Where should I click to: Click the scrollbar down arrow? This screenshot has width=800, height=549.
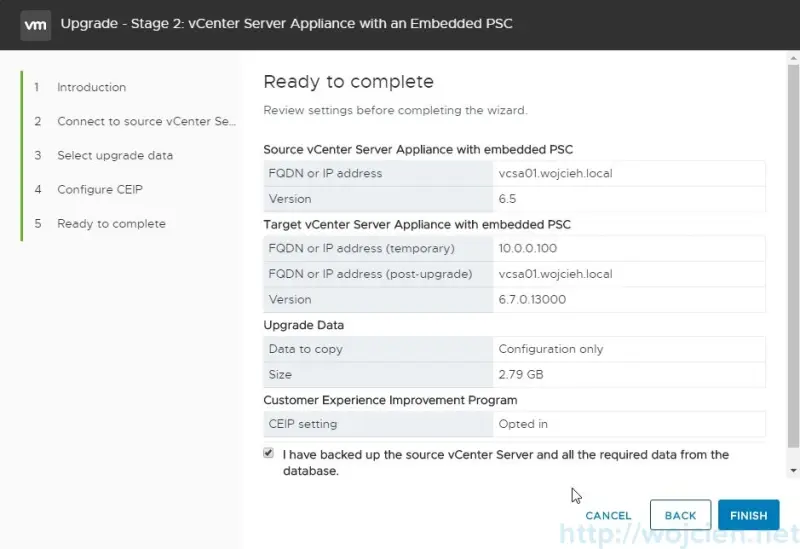pos(793,471)
